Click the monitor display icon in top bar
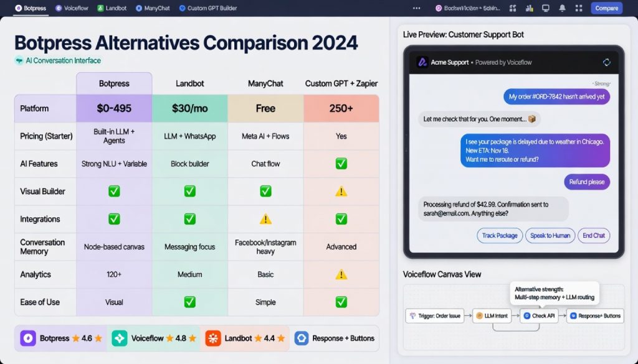This screenshot has height=364, width=638. click(x=546, y=8)
